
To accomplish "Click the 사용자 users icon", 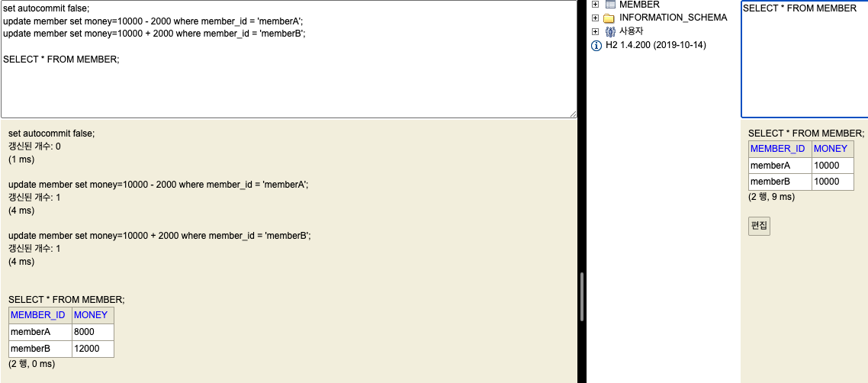I will 610,31.
